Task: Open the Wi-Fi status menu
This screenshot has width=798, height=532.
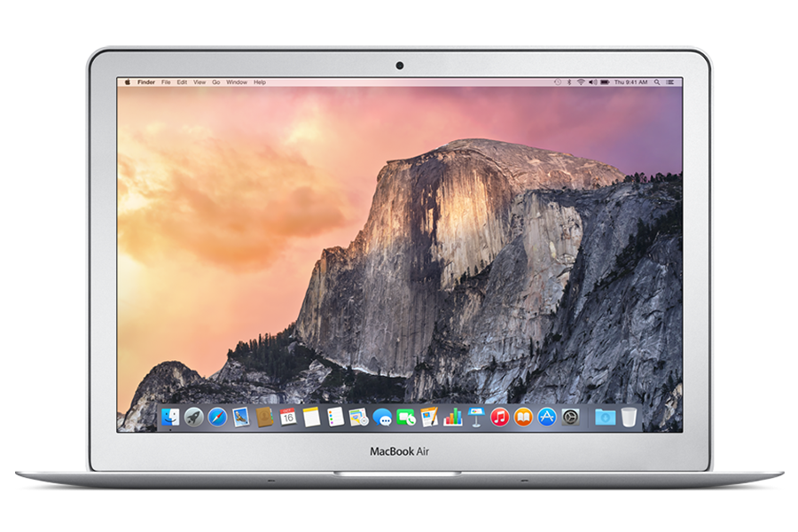Action: (581, 82)
